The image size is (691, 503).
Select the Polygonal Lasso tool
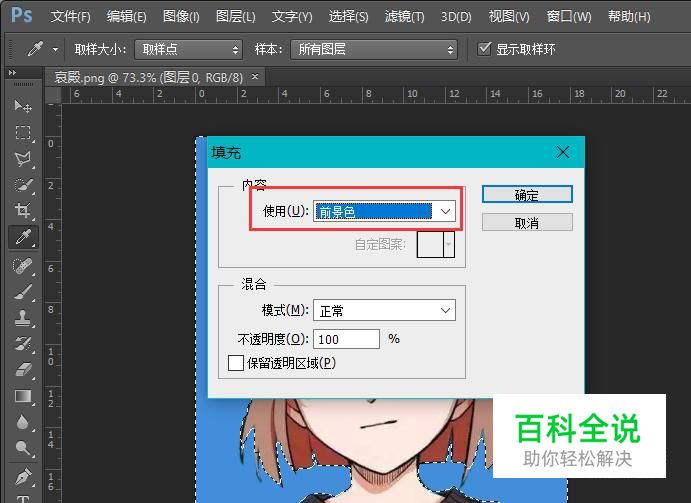23,159
